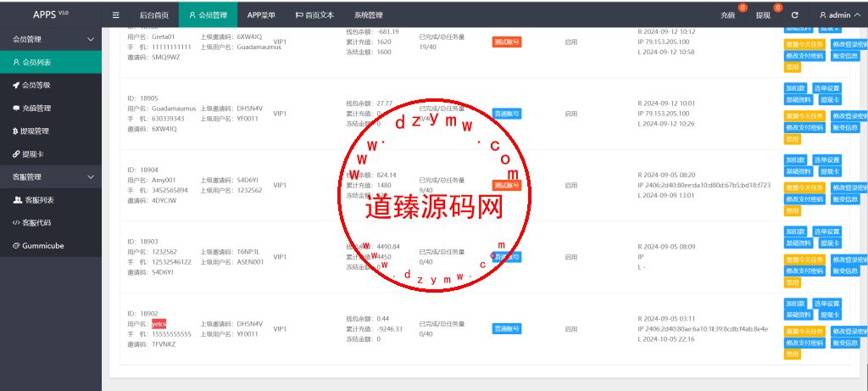Click 禁用 for user Guadamaumus

point(793,139)
